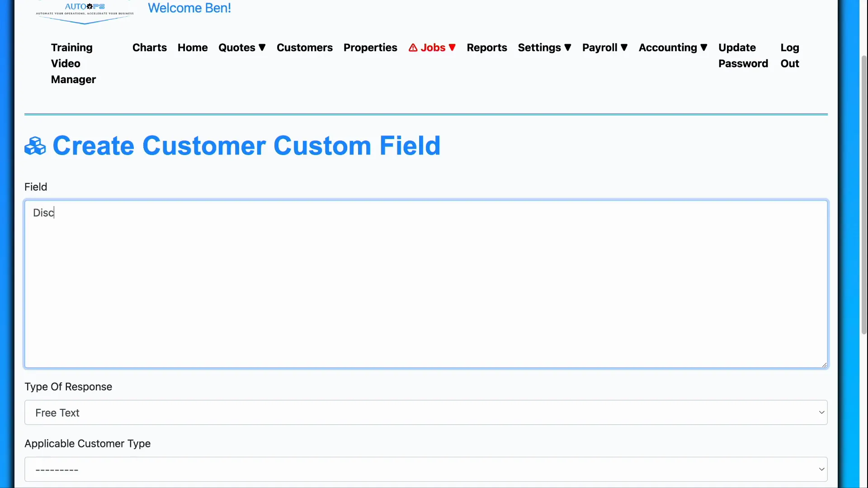Click the Free Text dropdown chevron
Screen dimensions: 868x488
[x=821, y=413]
